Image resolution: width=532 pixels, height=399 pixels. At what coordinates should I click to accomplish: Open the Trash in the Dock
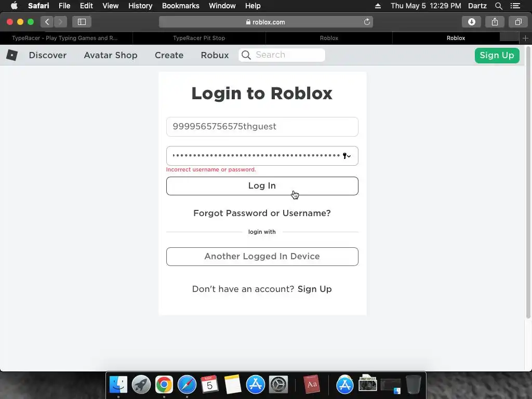[x=413, y=384]
